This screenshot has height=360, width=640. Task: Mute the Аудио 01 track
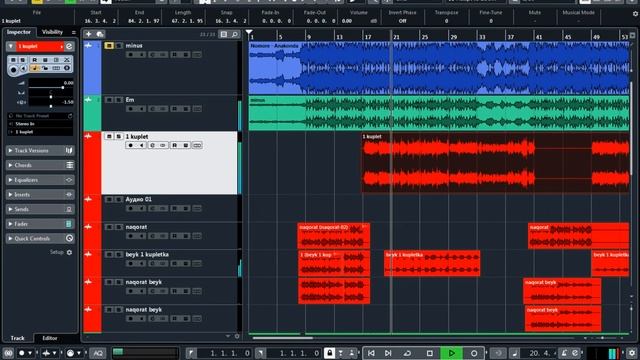pos(109,199)
